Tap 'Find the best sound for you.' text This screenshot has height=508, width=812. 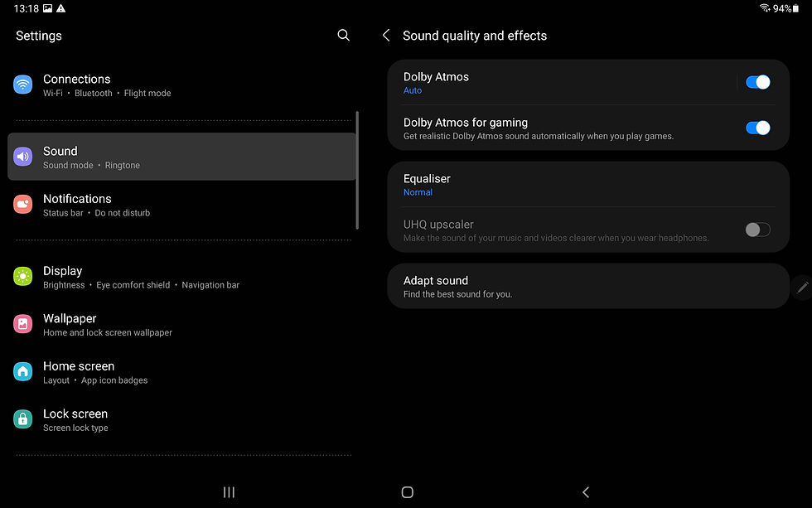457,294
